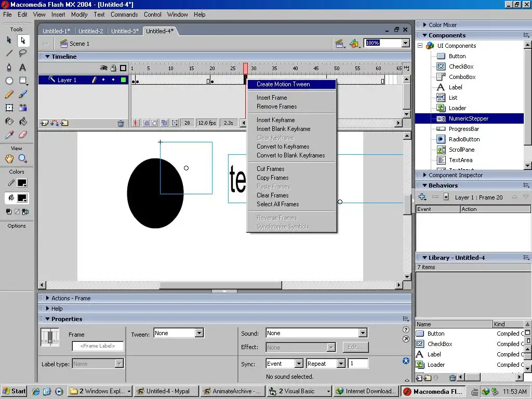Choose Convert to Blank Keyframes
The height and width of the screenshot is (399, 532).
291,155
